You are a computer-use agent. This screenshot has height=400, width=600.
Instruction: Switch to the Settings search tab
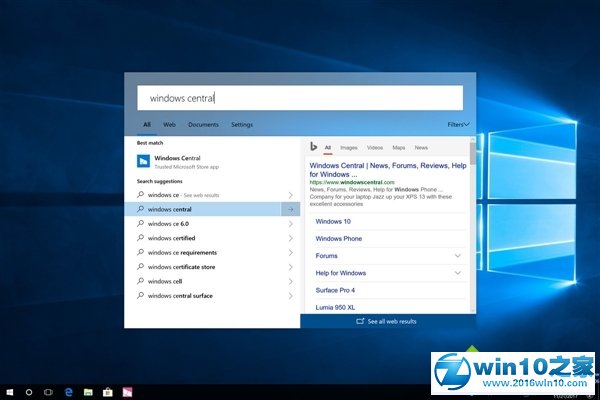(242, 125)
